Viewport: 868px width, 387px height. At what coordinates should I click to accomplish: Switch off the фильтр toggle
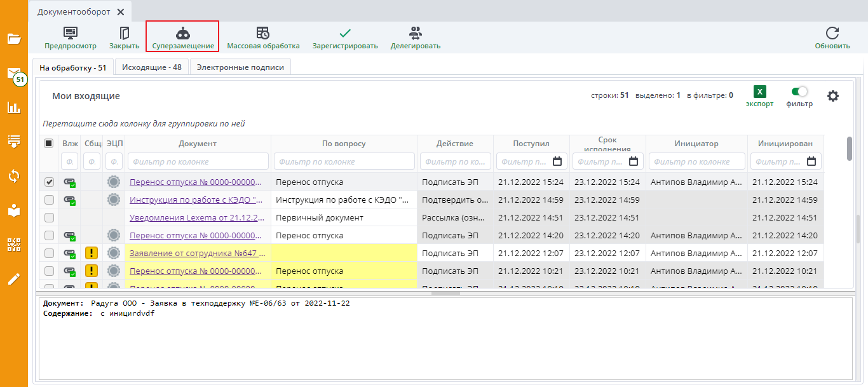click(x=799, y=92)
